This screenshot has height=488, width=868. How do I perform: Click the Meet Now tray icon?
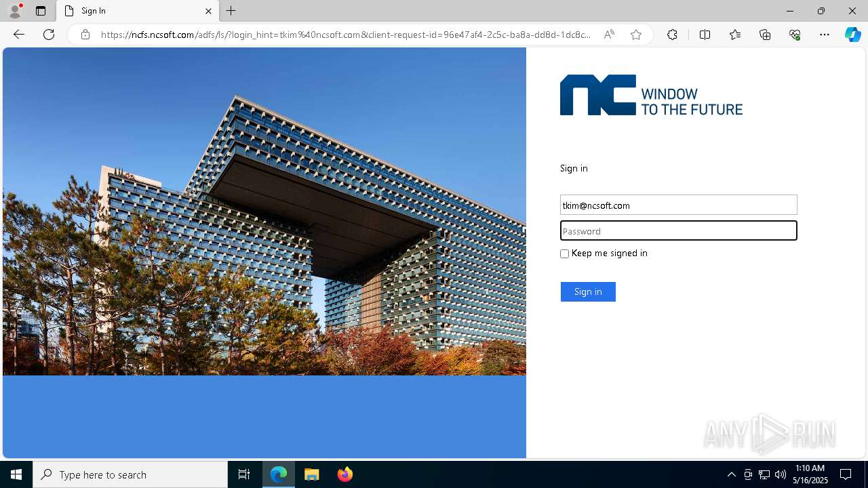point(748,474)
